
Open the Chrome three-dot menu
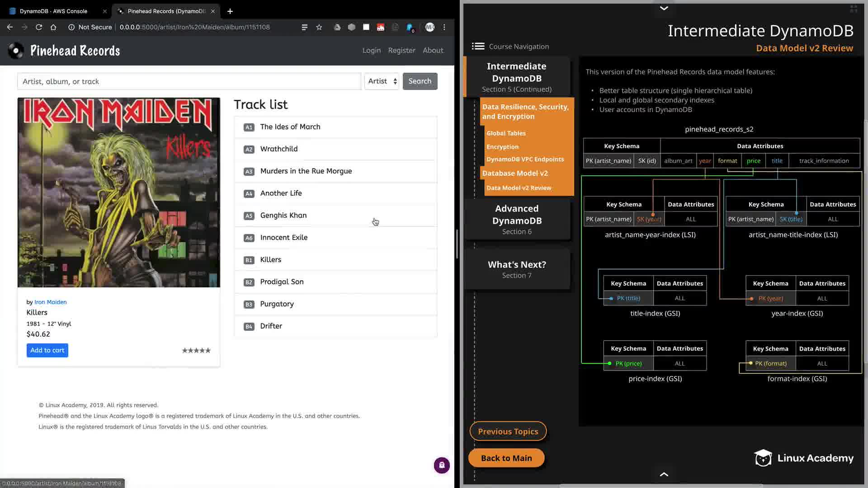coord(444,27)
